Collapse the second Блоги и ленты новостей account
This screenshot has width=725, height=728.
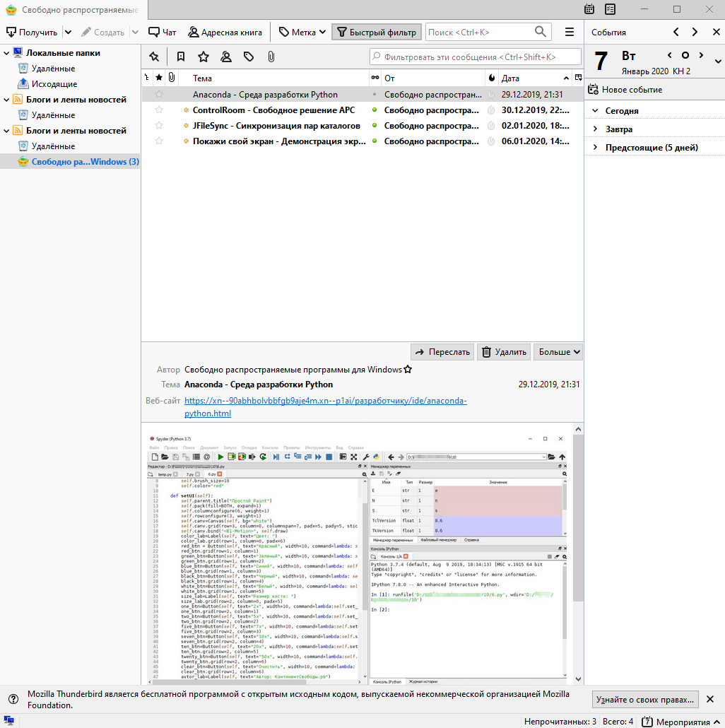(6, 131)
